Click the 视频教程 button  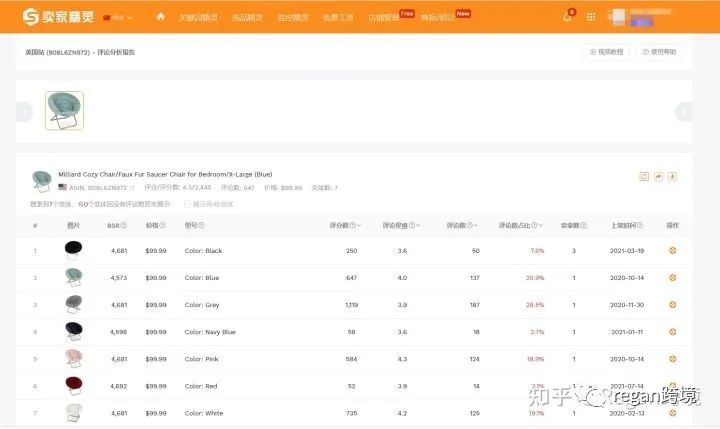[x=607, y=52]
